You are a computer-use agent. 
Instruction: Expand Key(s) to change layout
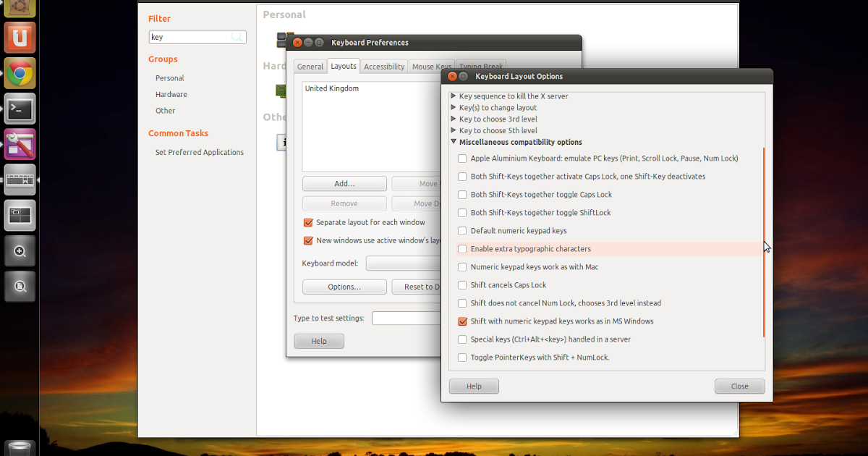pos(454,108)
